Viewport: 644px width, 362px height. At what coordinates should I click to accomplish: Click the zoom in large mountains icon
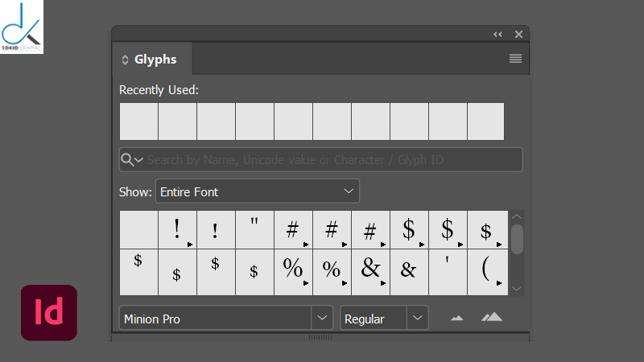point(491,317)
